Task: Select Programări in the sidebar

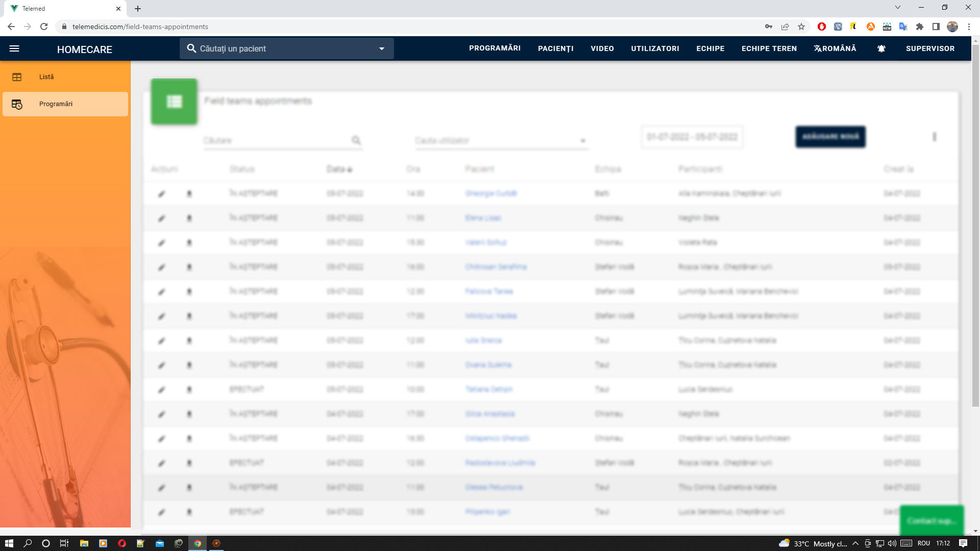Action: (x=65, y=104)
